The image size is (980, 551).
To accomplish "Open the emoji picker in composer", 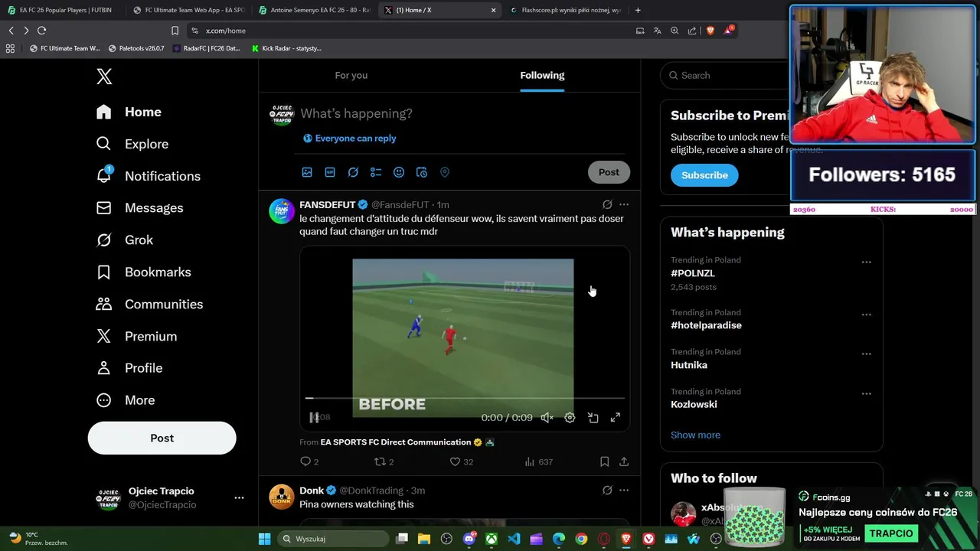I will click(x=399, y=172).
